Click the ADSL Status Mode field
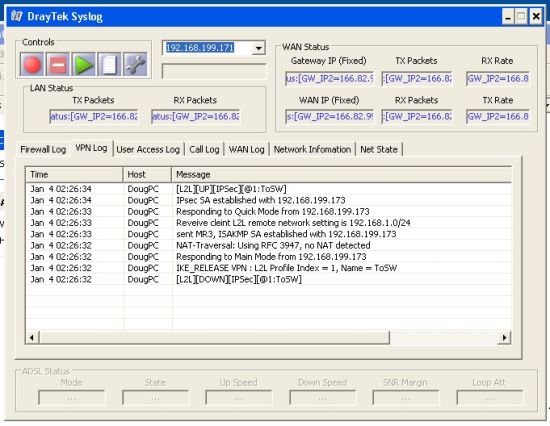The width and height of the screenshot is (550, 426). [x=71, y=398]
